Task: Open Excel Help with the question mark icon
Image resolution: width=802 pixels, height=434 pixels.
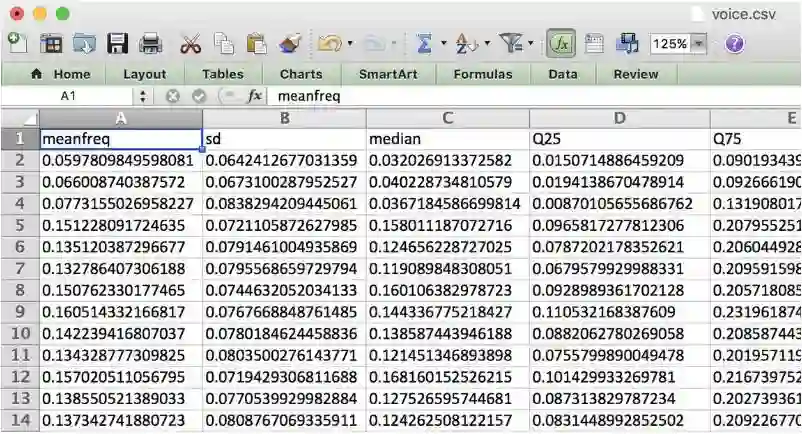Action: click(x=735, y=44)
